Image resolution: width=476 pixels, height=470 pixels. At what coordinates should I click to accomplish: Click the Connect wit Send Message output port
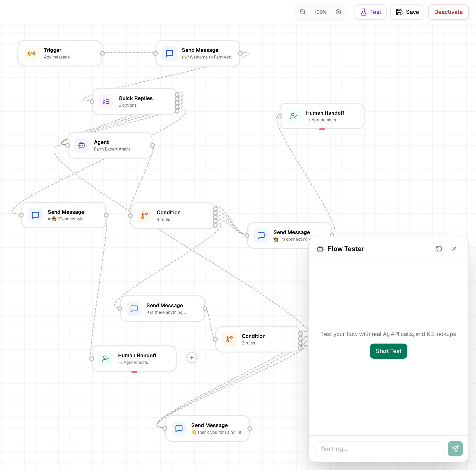(x=106, y=215)
